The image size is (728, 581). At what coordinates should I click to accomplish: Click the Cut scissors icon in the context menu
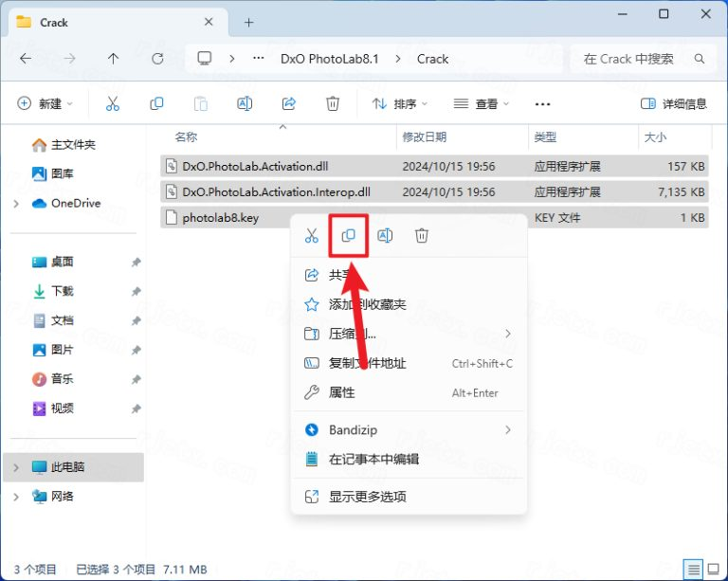click(x=311, y=236)
